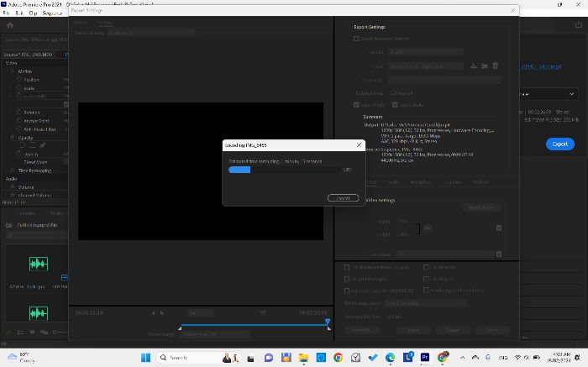
Task: Enable the Use Previews checkbox
Action: pyautogui.click(x=426, y=267)
